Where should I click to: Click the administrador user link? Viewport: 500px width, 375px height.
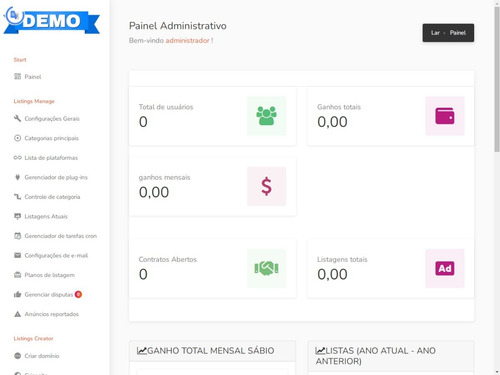[187, 40]
